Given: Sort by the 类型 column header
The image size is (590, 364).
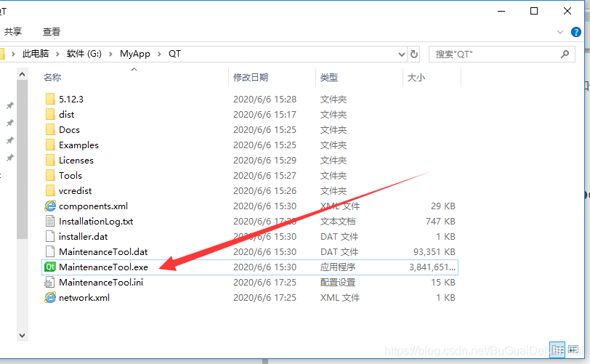Looking at the screenshot, I should click(329, 78).
